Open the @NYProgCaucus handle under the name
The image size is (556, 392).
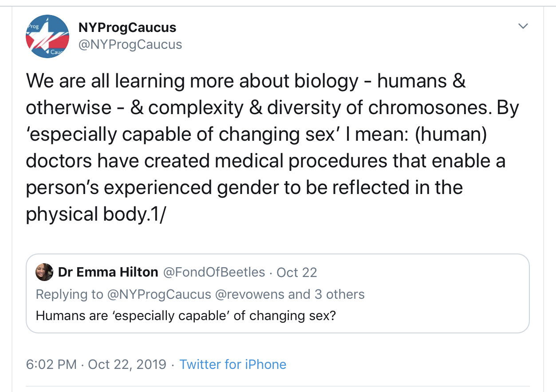coord(130,44)
